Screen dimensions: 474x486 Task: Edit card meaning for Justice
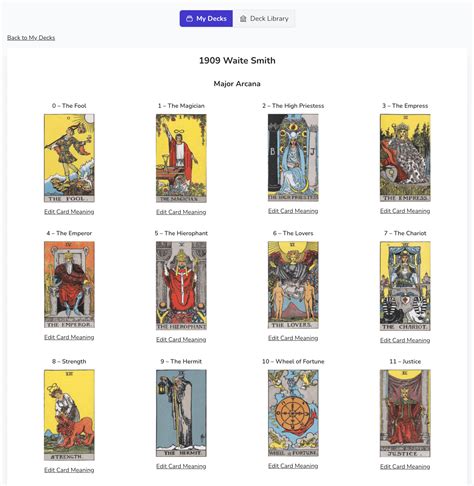405,466
